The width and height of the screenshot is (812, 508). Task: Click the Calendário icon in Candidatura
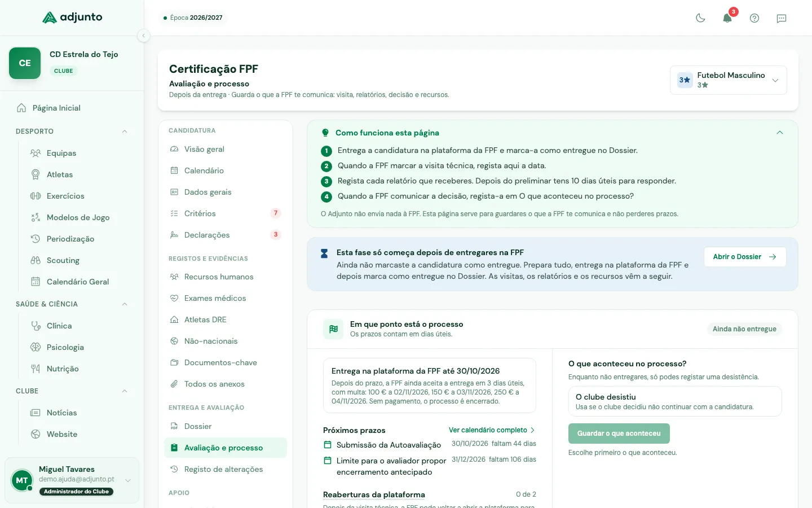click(x=174, y=170)
